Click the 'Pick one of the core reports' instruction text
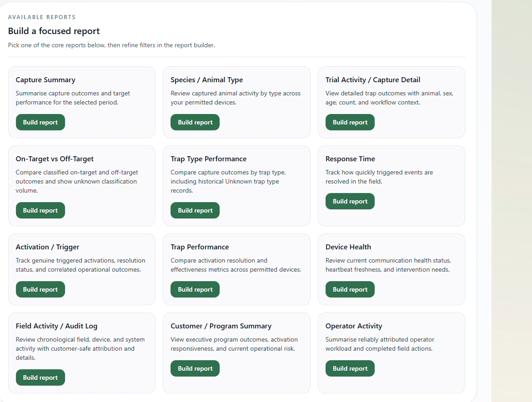532x402 pixels. pos(111,45)
